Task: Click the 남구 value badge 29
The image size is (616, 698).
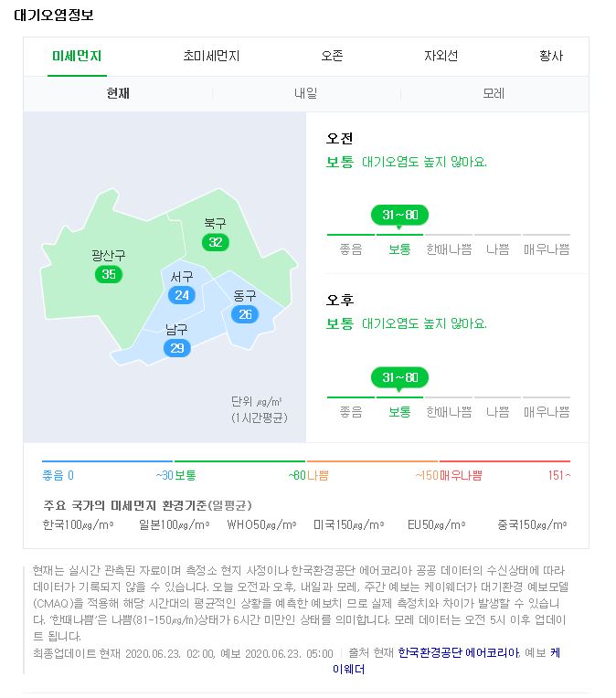Action: (176, 348)
